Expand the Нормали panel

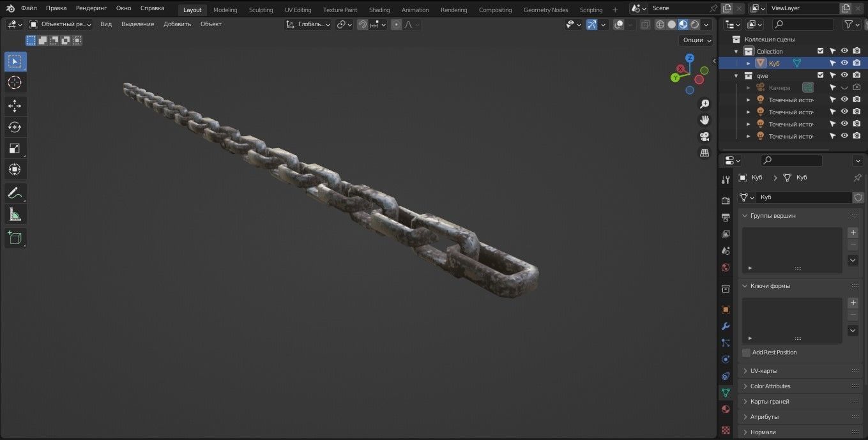coord(745,432)
